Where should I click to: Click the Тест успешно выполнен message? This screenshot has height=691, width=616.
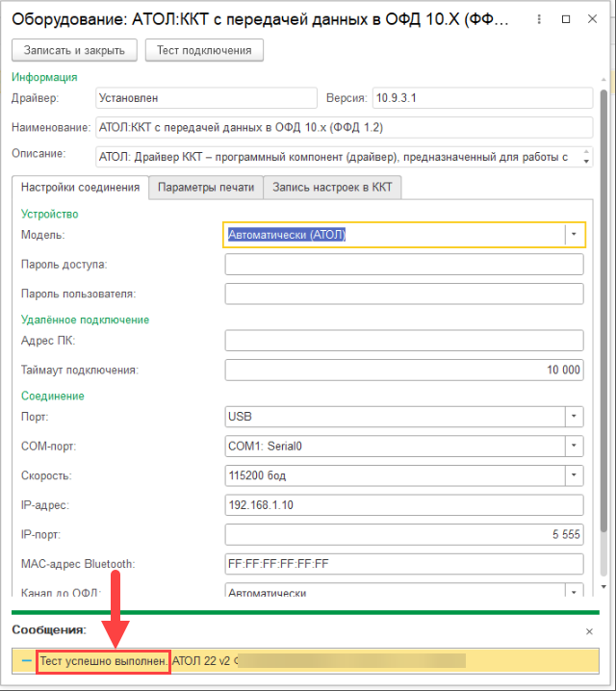coord(104,661)
